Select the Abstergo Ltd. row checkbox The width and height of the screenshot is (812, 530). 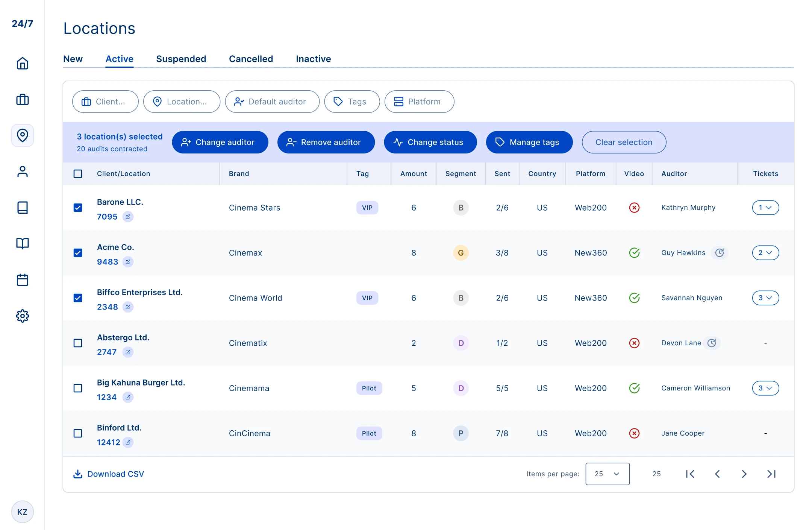click(78, 343)
